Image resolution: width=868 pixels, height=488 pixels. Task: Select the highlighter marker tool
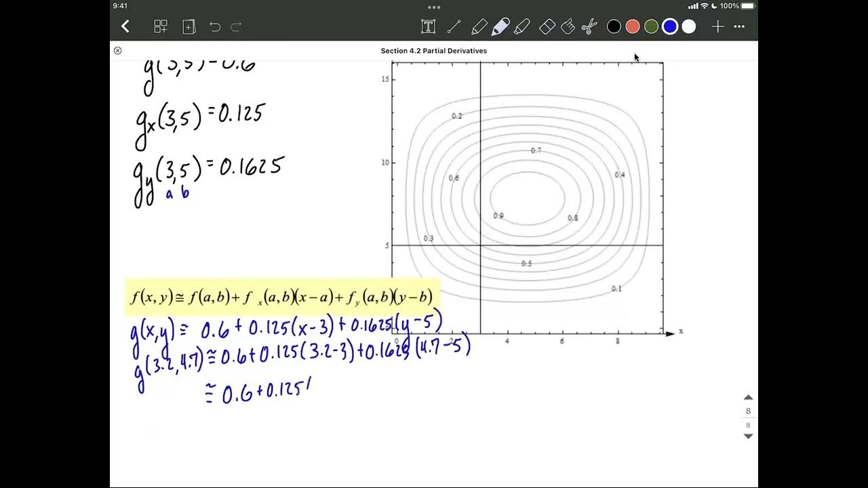point(522,26)
